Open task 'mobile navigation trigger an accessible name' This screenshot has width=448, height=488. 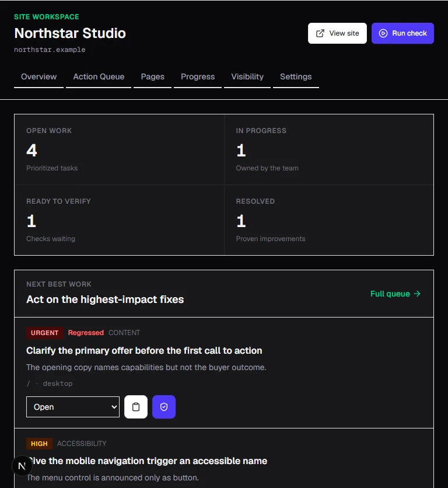click(x=147, y=461)
